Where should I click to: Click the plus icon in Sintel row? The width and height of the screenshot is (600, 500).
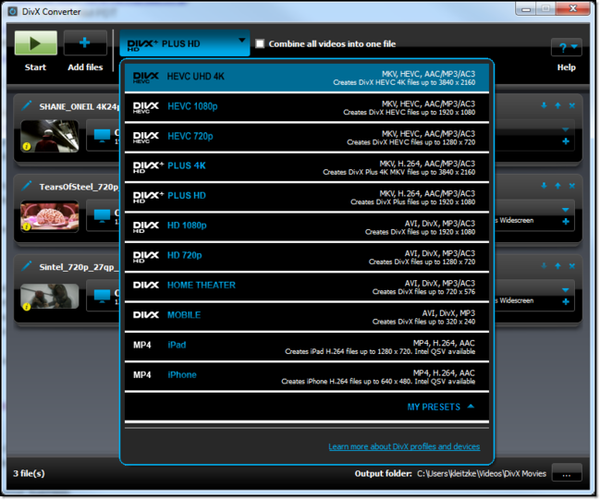tap(566, 302)
